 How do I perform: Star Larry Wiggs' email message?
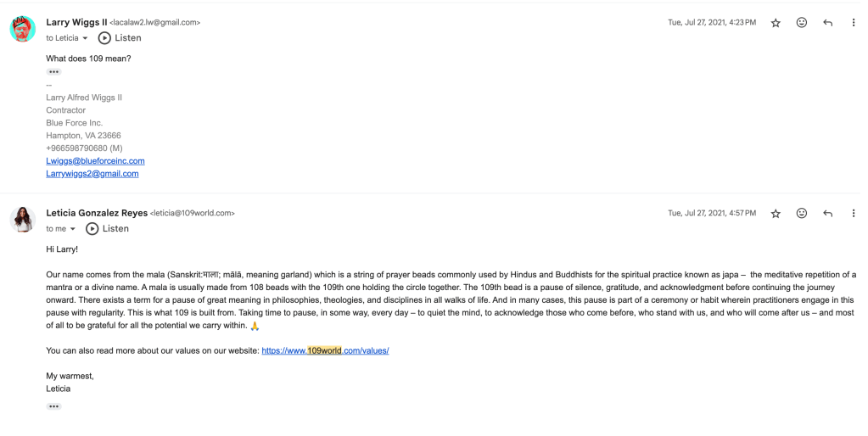click(776, 23)
